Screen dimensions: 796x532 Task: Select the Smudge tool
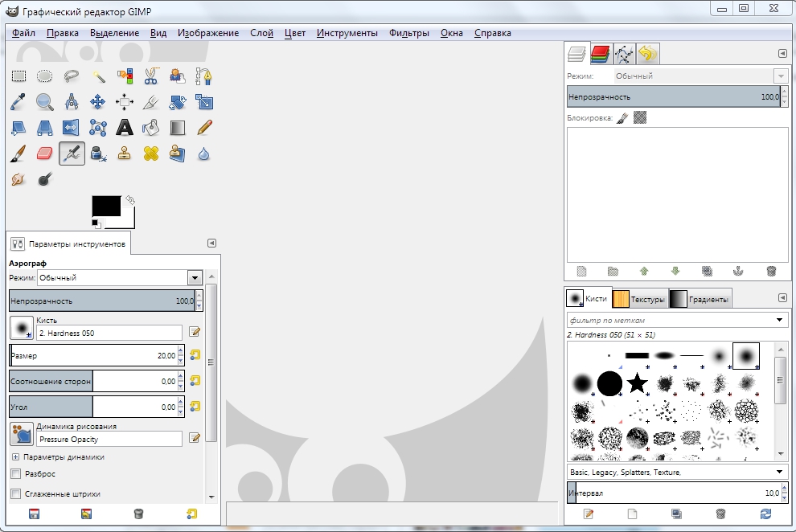[18, 179]
